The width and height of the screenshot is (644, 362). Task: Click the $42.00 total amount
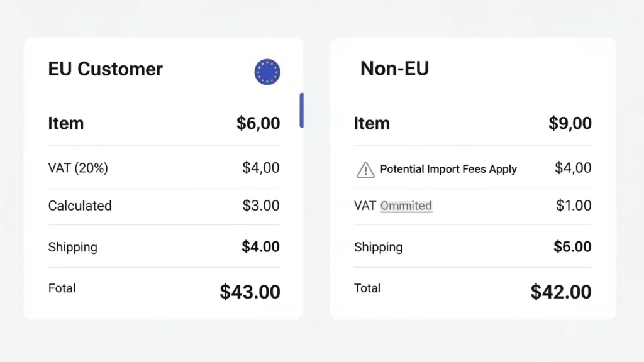[561, 292]
